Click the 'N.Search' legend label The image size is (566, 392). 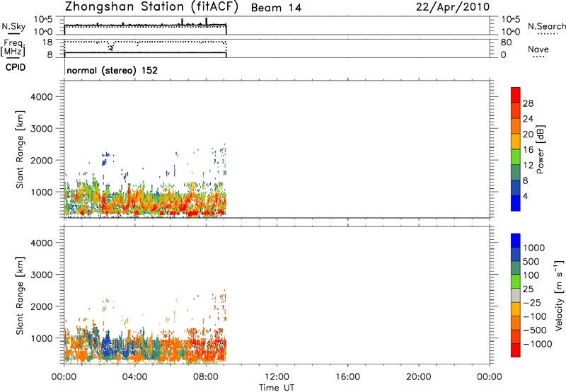point(547,26)
